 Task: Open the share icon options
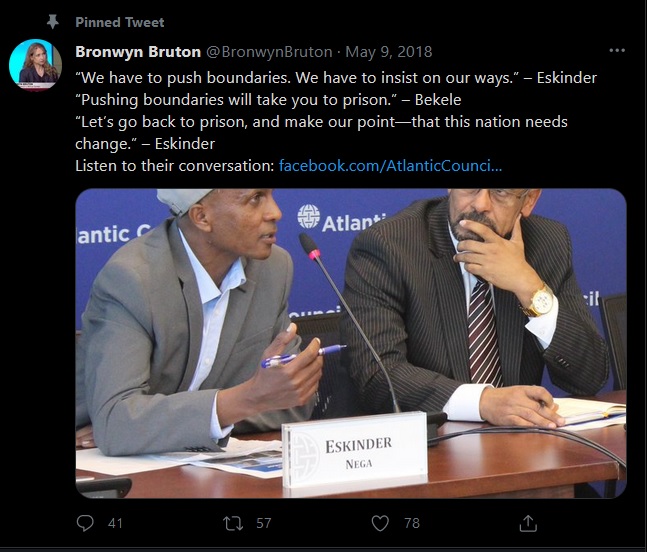point(528,522)
